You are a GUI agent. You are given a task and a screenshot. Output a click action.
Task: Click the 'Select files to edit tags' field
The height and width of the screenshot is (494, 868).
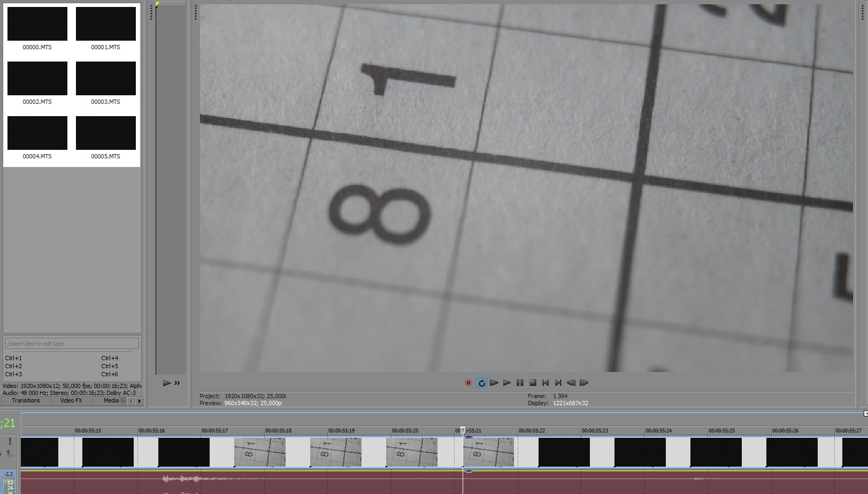(72, 344)
